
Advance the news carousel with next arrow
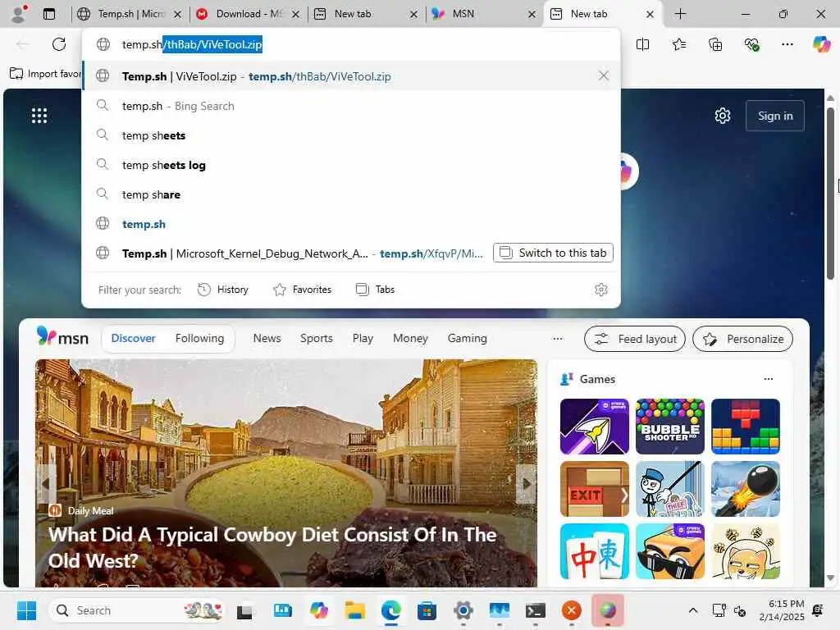[526, 484]
